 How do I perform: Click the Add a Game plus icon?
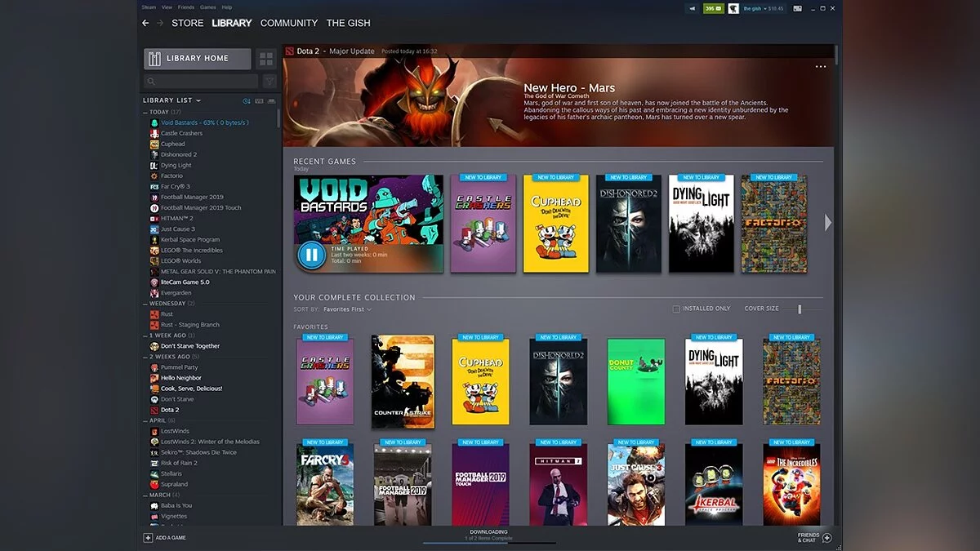[x=148, y=537]
